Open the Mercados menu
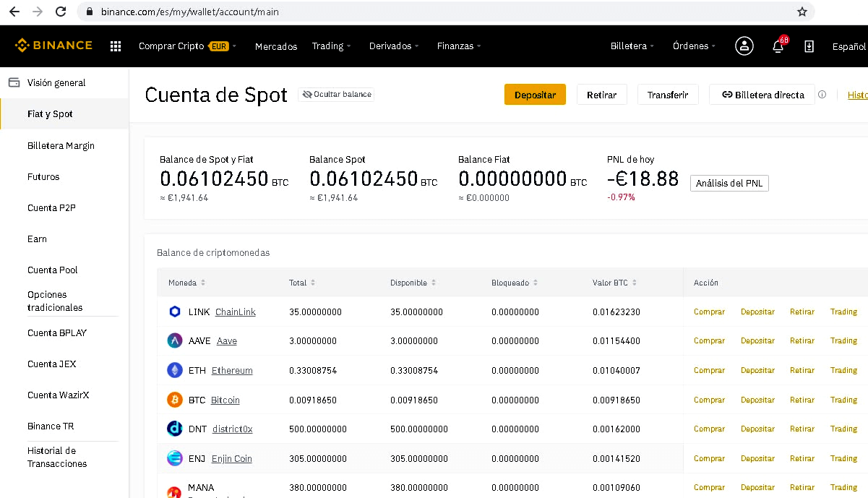868x498 pixels. pyautogui.click(x=275, y=46)
